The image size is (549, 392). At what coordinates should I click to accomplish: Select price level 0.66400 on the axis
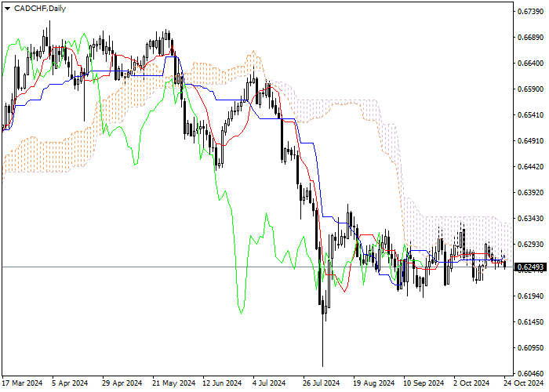click(531, 64)
